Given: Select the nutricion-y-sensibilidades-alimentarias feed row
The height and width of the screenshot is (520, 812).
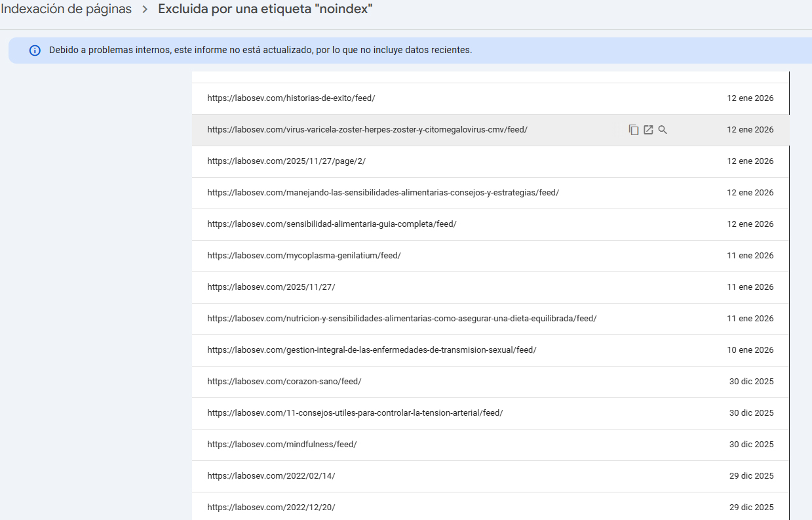Looking at the screenshot, I should point(490,319).
